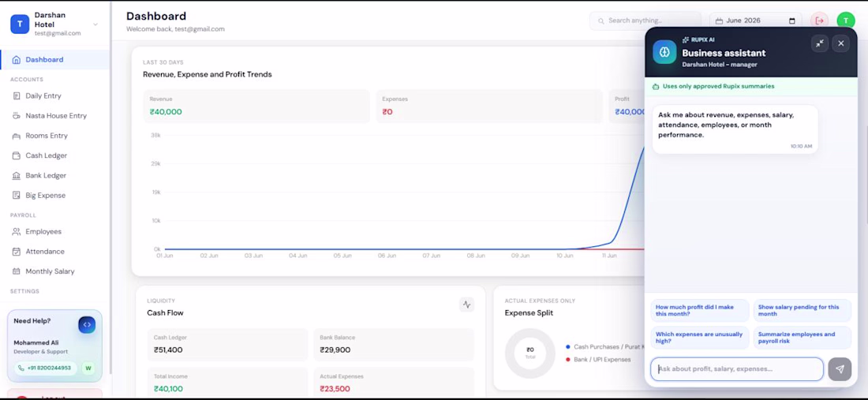Screen dimensions: 868x400
Task: Focus the 'Ask about profit, salary, expenses' input
Action: coord(737,369)
